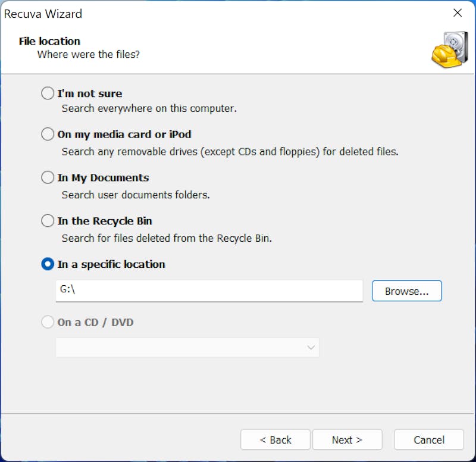The image size is (476, 462).
Task: Proceed with the Next > button
Action: point(347,439)
